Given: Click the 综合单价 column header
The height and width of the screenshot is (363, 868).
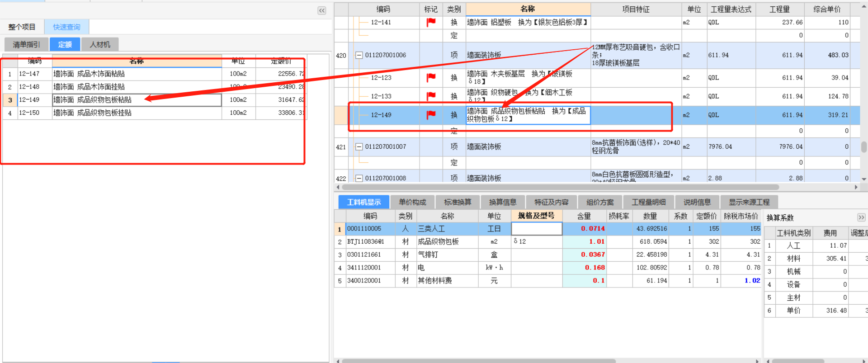Looking at the screenshot, I should pyautogui.click(x=827, y=9).
